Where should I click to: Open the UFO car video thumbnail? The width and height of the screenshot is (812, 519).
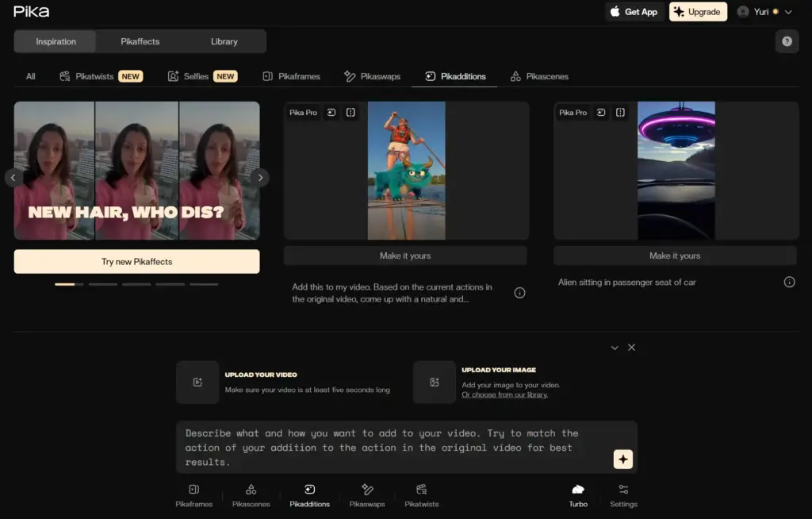coord(676,171)
